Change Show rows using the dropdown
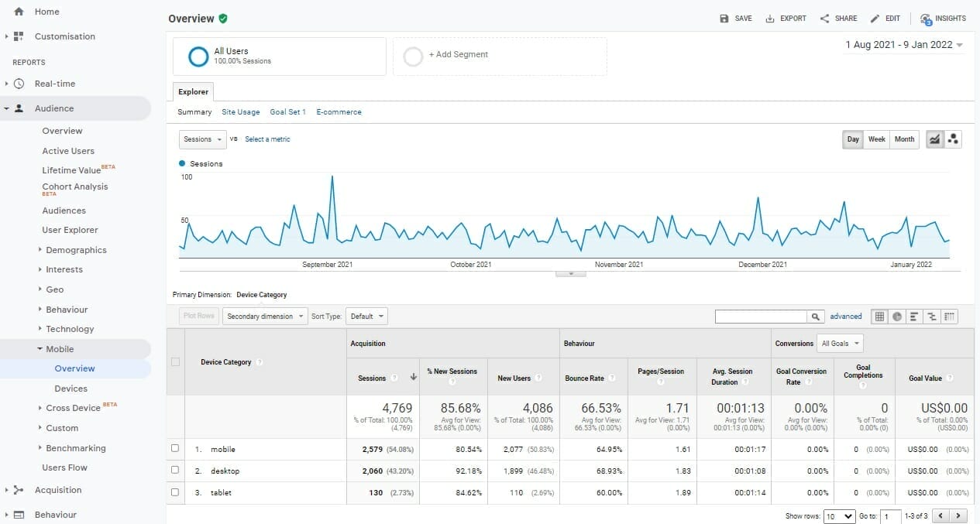This screenshot has height=524, width=980. [838, 515]
